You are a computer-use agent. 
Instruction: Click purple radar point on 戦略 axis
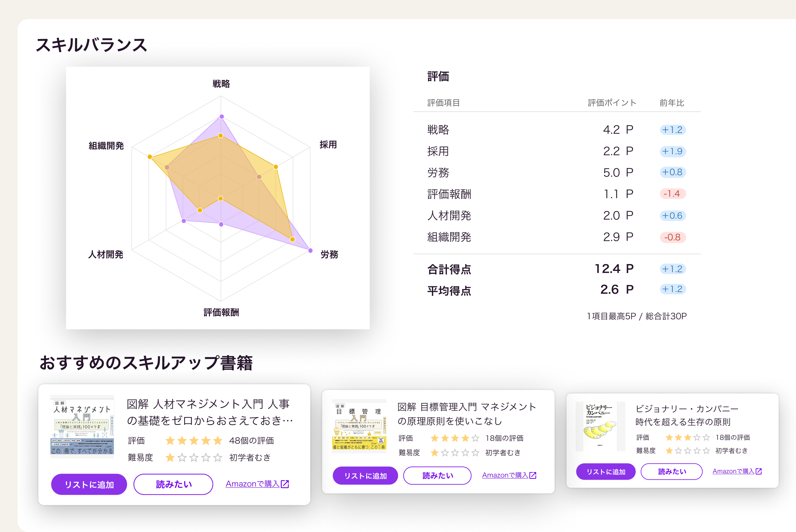(x=222, y=117)
